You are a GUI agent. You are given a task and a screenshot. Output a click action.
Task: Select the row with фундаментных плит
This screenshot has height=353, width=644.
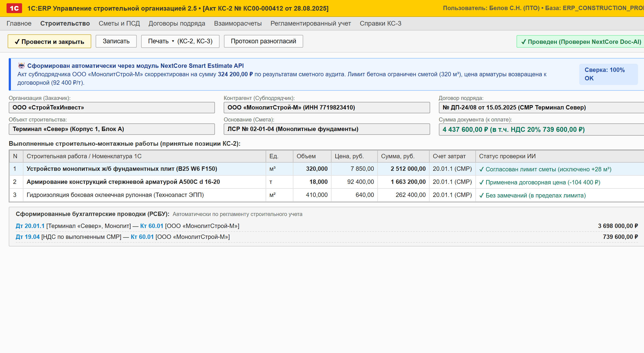click(x=326, y=169)
